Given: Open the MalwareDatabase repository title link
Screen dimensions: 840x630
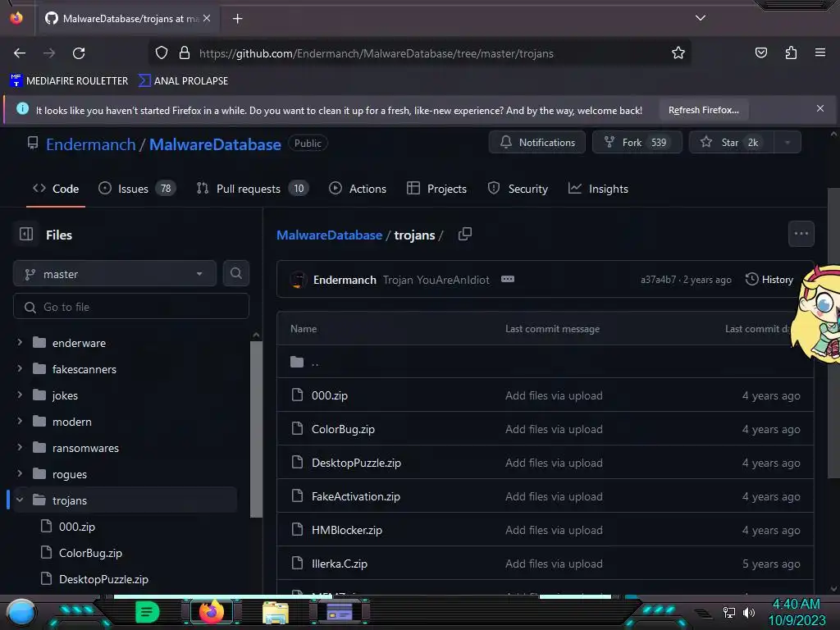Looking at the screenshot, I should click(215, 144).
